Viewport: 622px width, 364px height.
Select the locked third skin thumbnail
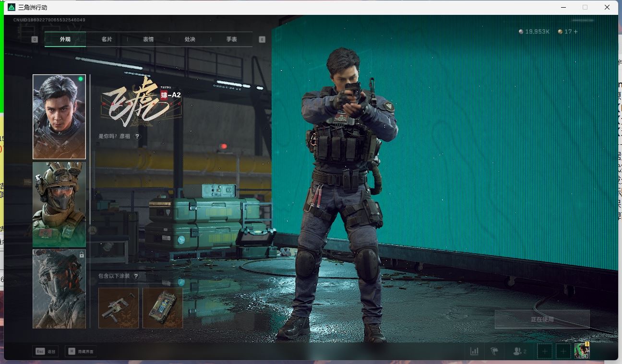click(x=59, y=289)
